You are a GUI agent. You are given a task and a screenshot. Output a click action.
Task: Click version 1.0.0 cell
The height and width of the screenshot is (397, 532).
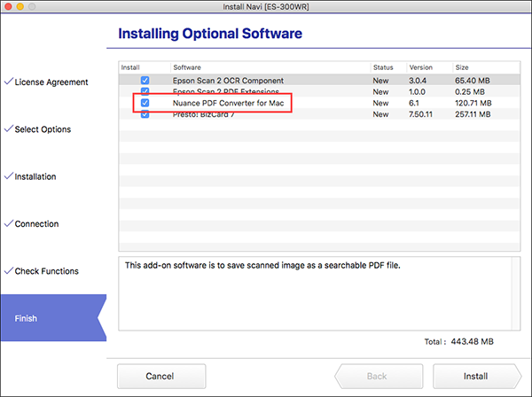coord(417,92)
